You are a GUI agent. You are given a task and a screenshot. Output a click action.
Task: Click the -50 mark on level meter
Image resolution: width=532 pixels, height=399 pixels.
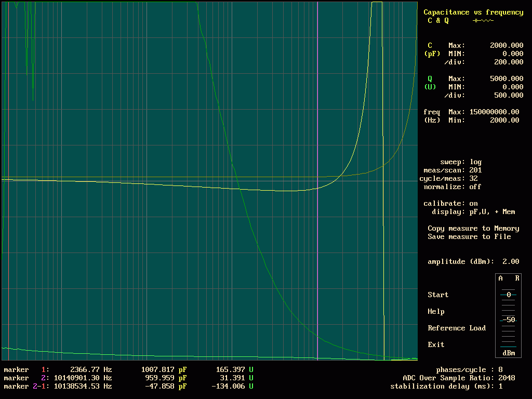(x=508, y=320)
